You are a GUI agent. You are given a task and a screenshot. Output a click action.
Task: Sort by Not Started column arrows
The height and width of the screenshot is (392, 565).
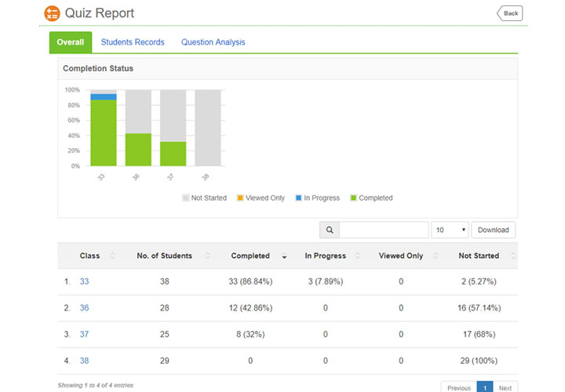tap(512, 256)
